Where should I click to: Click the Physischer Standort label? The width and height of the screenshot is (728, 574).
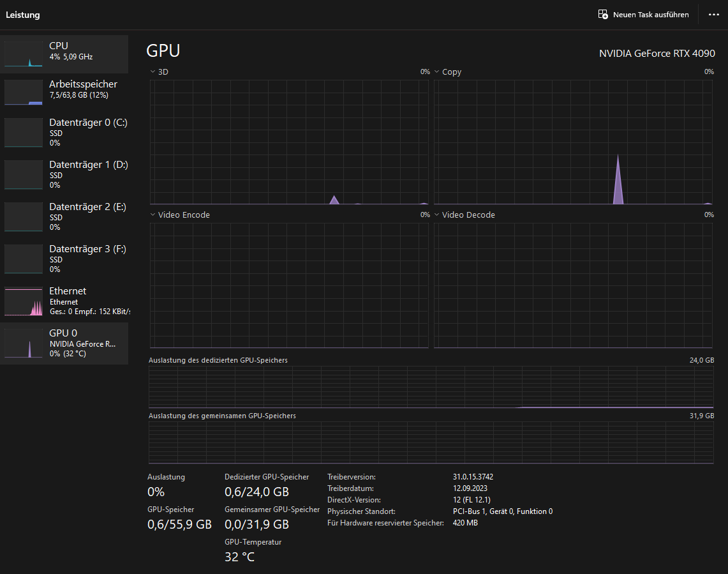tap(361, 511)
